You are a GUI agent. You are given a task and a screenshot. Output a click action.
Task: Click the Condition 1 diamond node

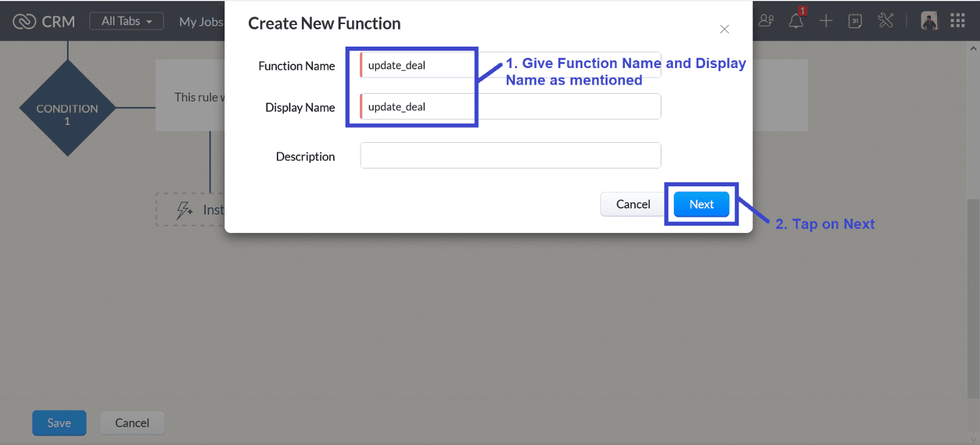[67, 108]
